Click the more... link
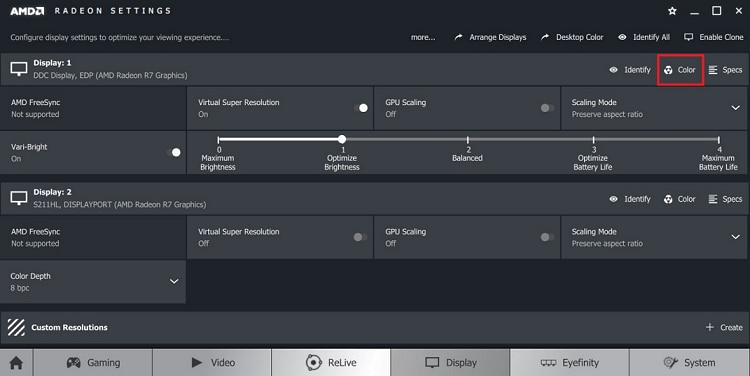This screenshot has height=376, width=750. 423,37
